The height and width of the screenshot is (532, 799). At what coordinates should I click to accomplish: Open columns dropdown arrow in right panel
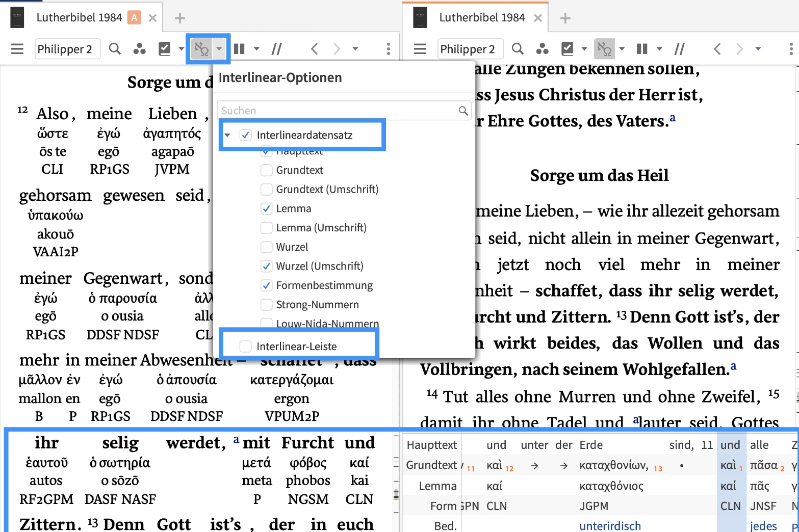[659, 49]
